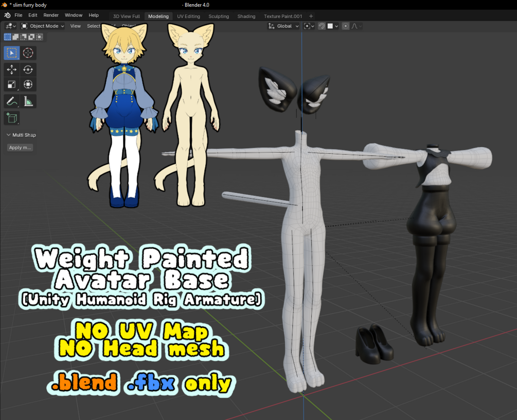Open the viewport Select menu
Viewport: 517px width, 420px height.
pyautogui.click(x=94, y=26)
